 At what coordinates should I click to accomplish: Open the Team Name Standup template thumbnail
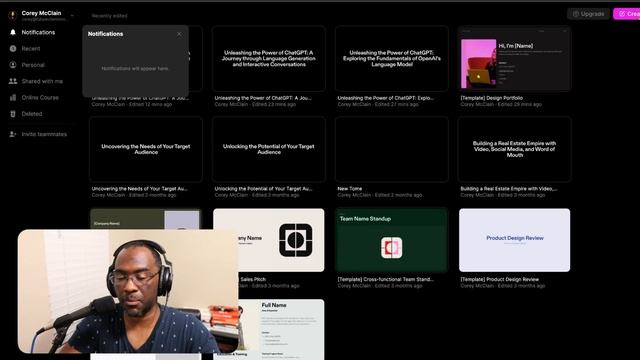[x=392, y=240]
